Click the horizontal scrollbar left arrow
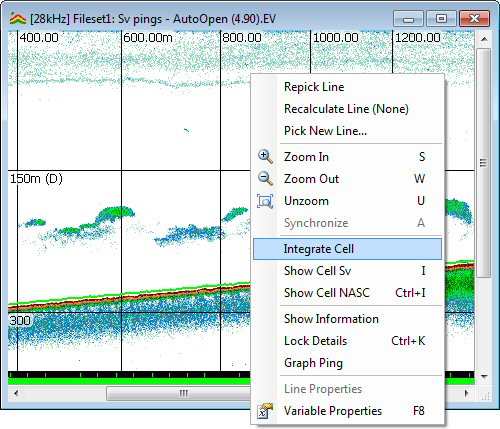 point(15,393)
